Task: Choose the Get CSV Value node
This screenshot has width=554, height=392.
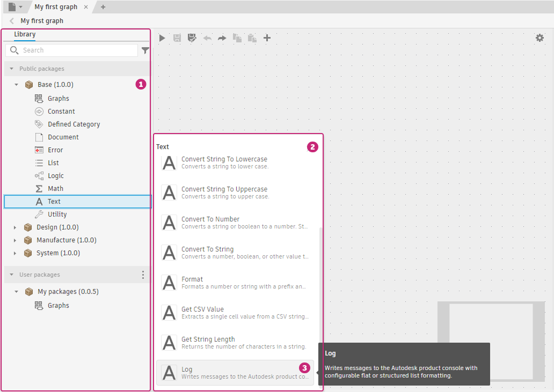Action: point(235,313)
